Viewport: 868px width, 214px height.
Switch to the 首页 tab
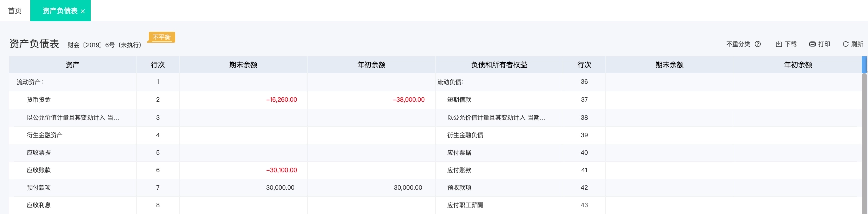point(15,11)
